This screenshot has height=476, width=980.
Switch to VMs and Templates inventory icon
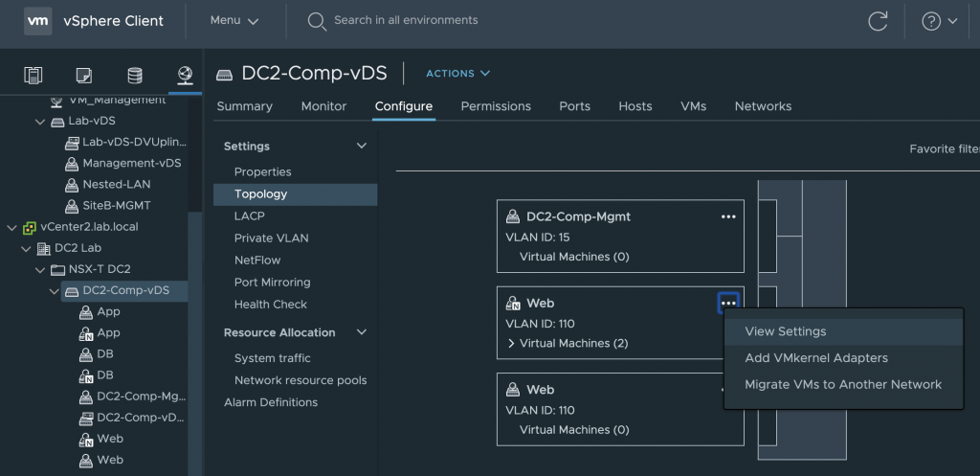(x=84, y=76)
